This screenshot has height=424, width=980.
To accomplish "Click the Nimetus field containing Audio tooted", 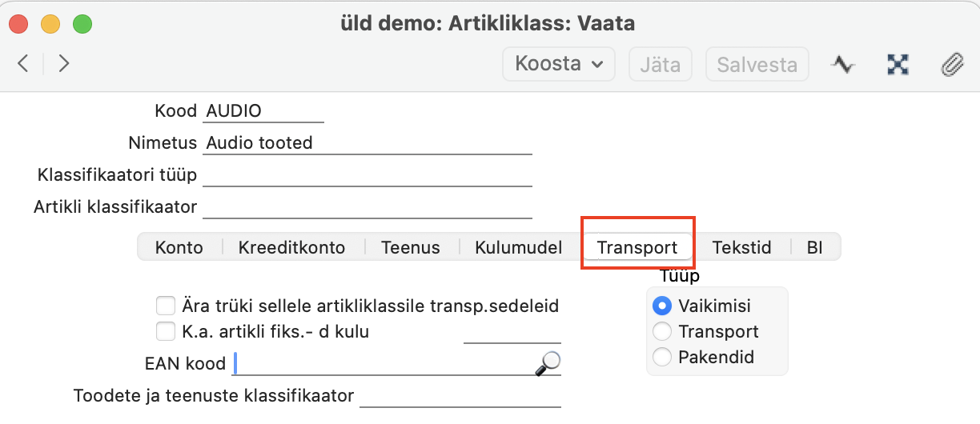I will (367, 144).
